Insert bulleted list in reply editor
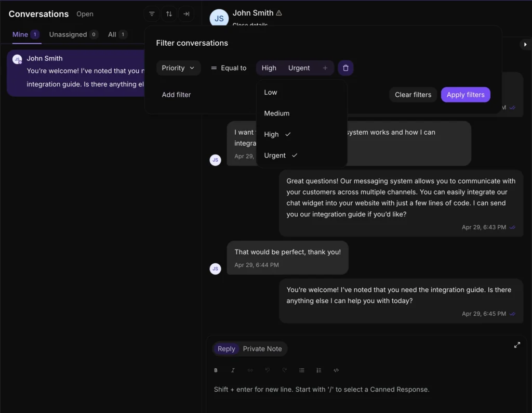532x413 pixels. click(302, 370)
